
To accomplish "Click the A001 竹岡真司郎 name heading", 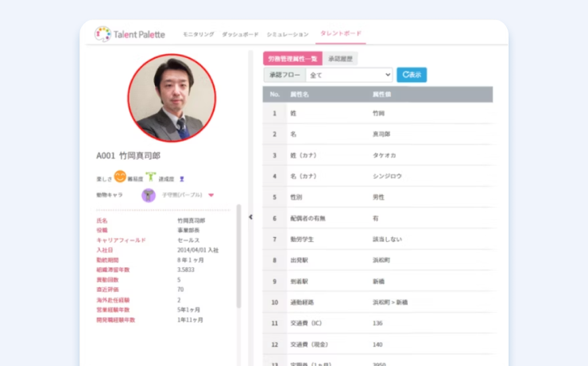I will point(128,156).
